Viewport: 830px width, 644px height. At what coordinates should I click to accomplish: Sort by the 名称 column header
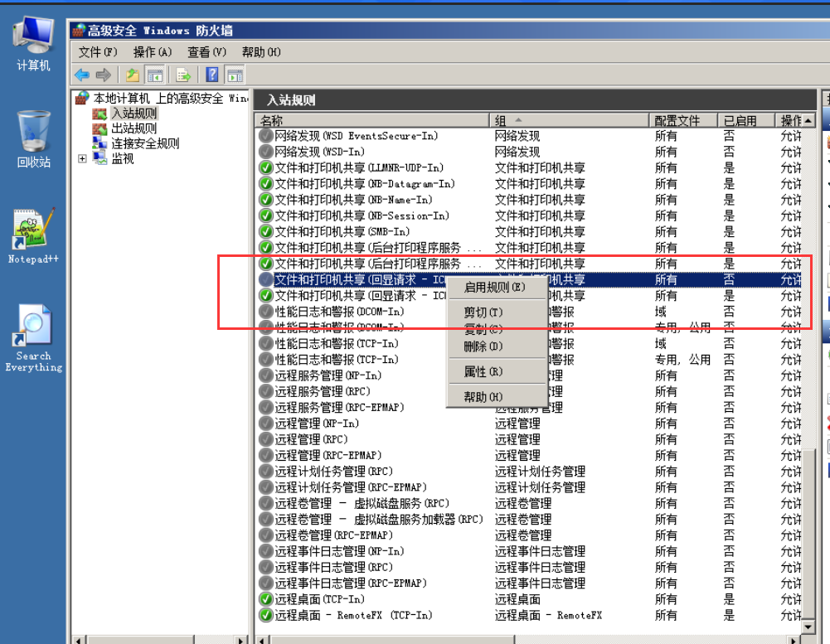click(372, 121)
